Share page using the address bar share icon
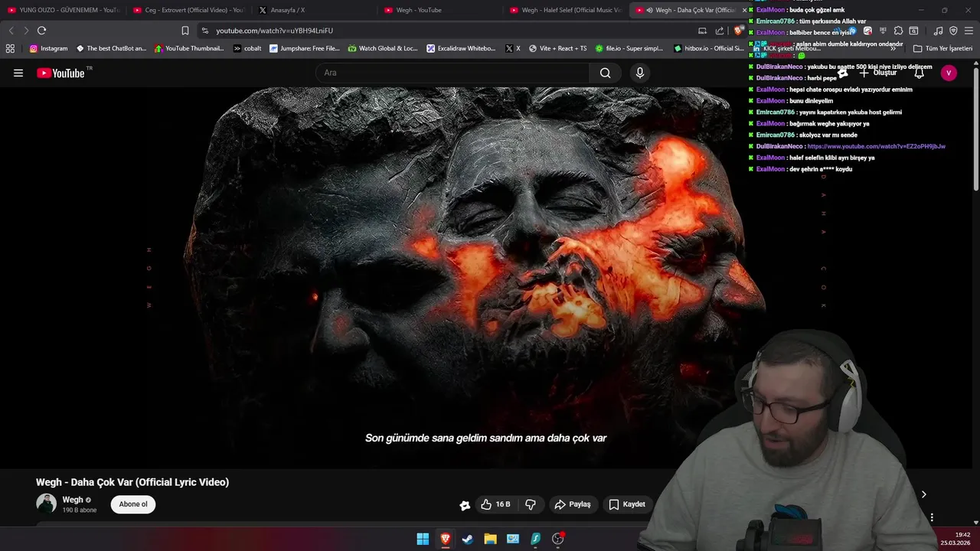 click(x=720, y=31)
